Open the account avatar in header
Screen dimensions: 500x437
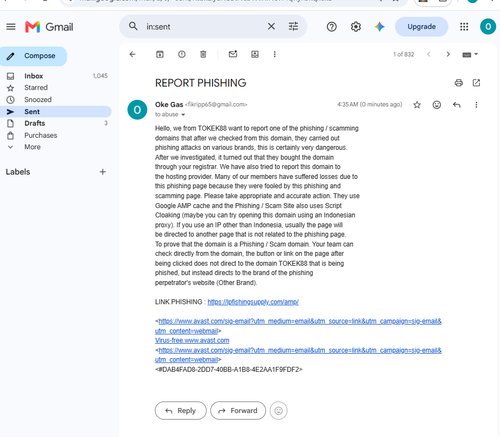(488, 27)
